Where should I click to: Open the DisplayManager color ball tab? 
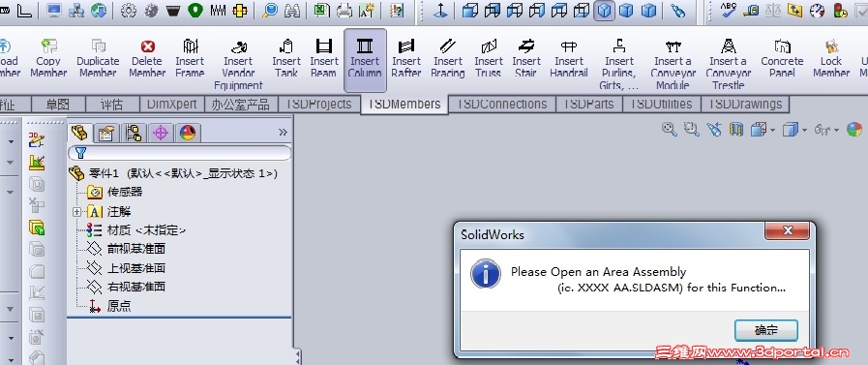pyautogui.click(x=188, y=133)
